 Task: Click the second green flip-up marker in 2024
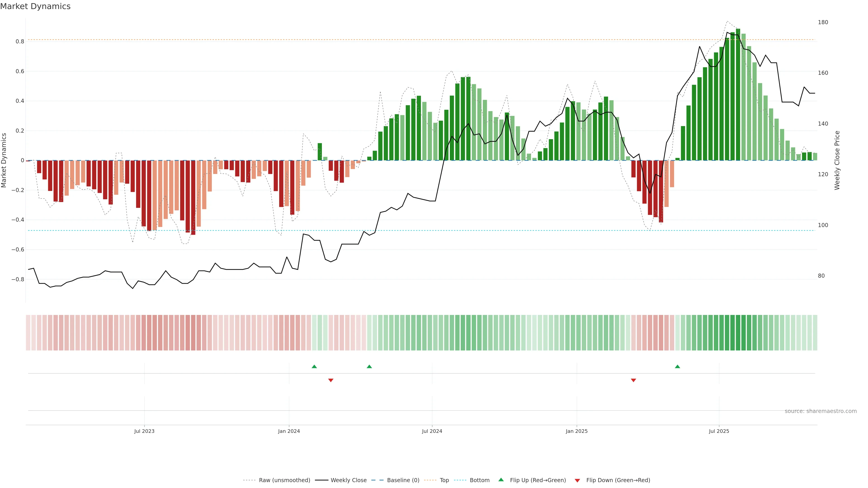coord(369,366)
